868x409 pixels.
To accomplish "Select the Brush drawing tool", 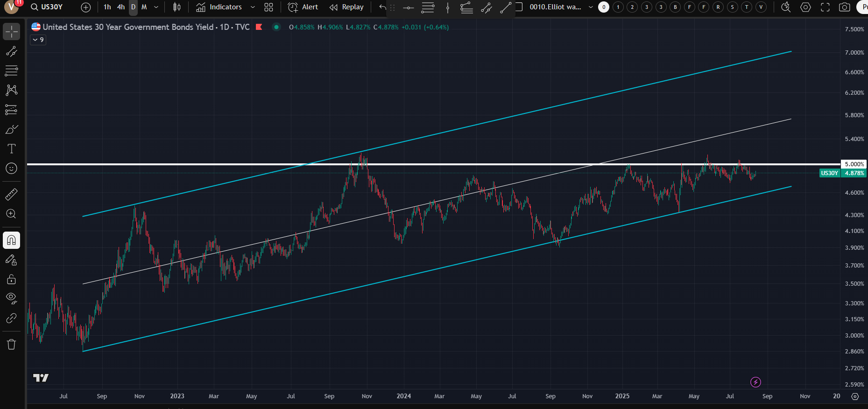I will (12, 129).
